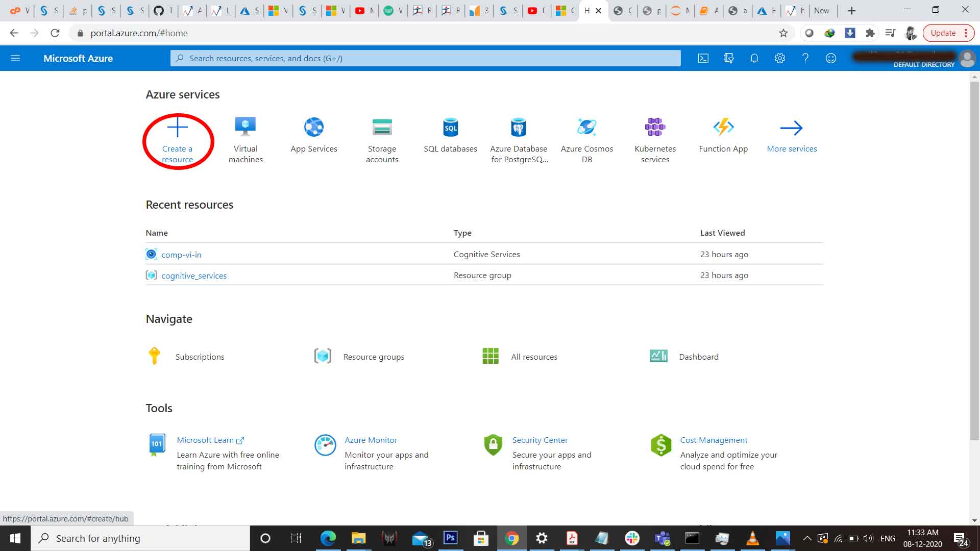Open Chrome extensions puzzle icon

pyautogui.click(x=870, y=33)
